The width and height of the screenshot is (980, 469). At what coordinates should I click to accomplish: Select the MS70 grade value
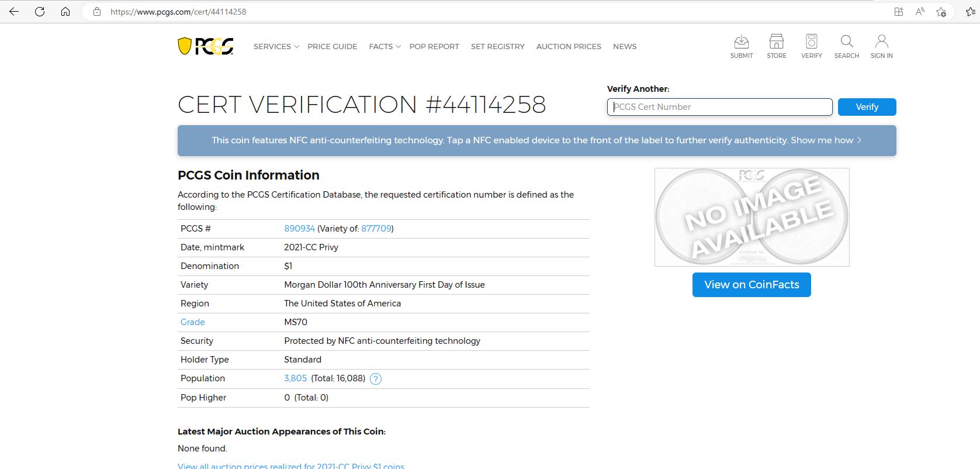[296, 322]
